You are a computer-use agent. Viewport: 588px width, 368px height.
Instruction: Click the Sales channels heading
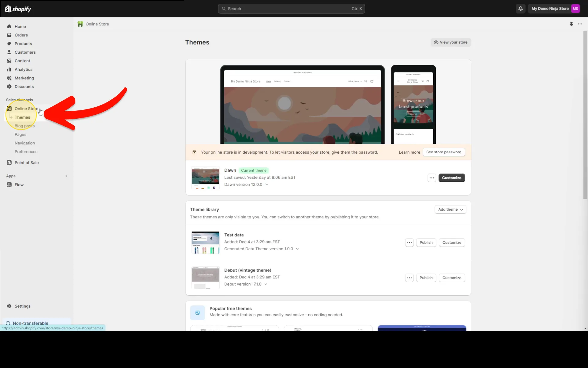(19, 100)
